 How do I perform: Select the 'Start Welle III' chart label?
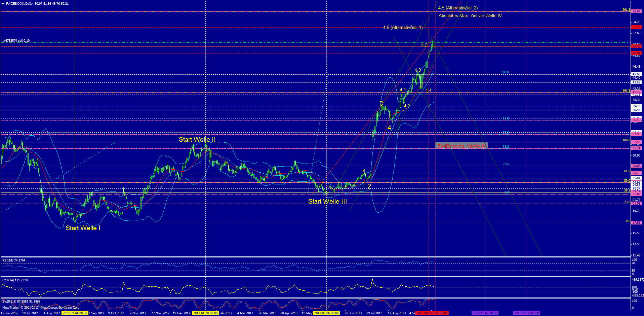(327, 202)
